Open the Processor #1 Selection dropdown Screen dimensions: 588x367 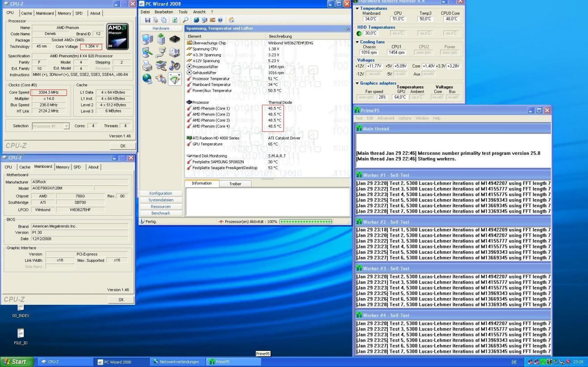click(67, 126)
